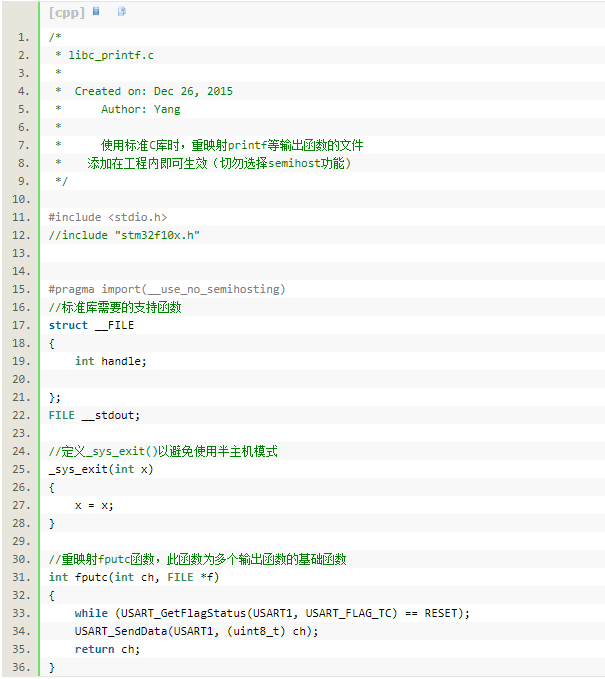This screenshot has height=679, width=605.
Task: Click the copy code icon
Action: (x=122, y=11)
